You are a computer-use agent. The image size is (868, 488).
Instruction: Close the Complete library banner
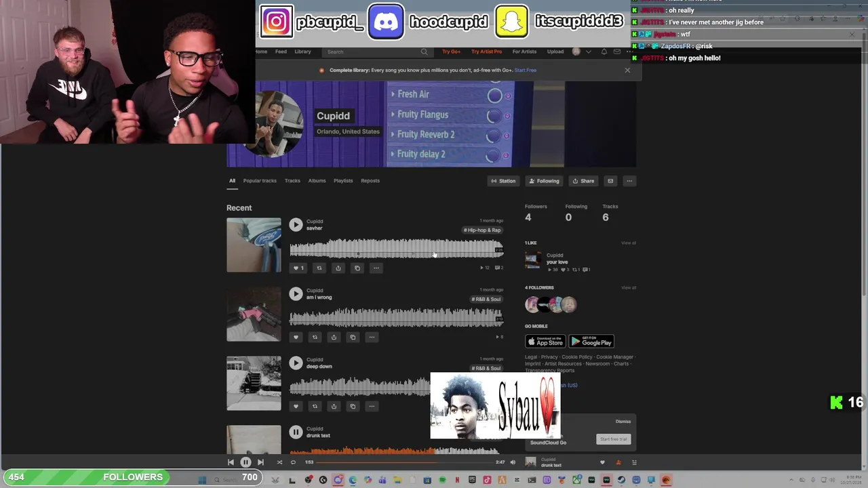coord(627,70)
